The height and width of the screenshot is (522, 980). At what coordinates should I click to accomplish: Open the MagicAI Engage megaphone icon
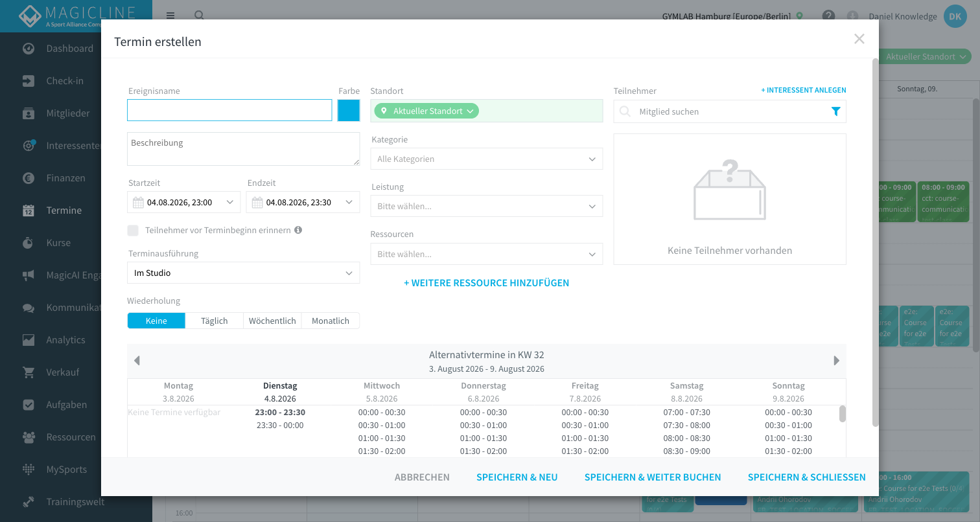point(29,275)
